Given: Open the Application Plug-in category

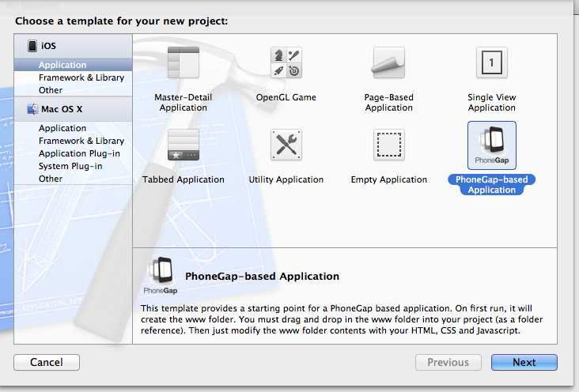Looking at the screenshot, I should click(x=73, y=153).
